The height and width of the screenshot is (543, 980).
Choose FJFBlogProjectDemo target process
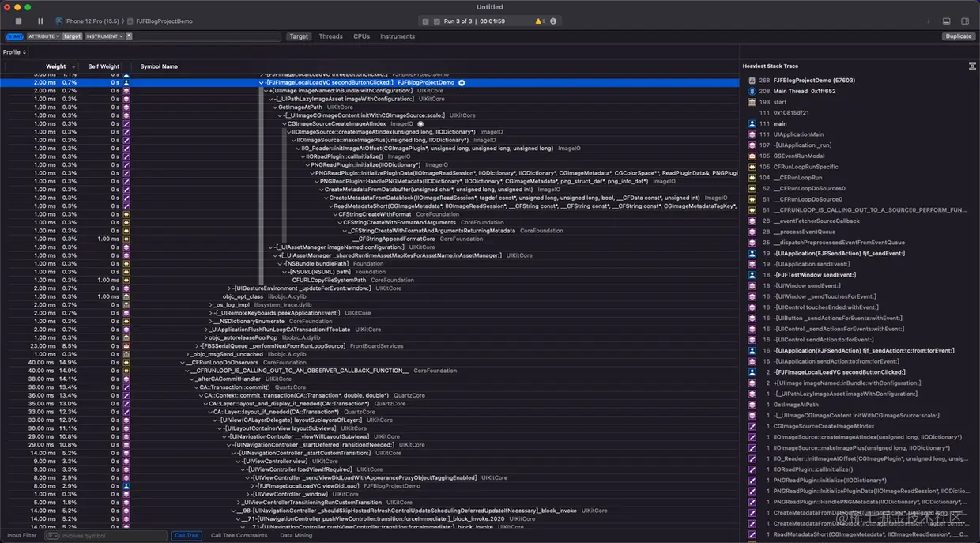[x=160, y=21]
